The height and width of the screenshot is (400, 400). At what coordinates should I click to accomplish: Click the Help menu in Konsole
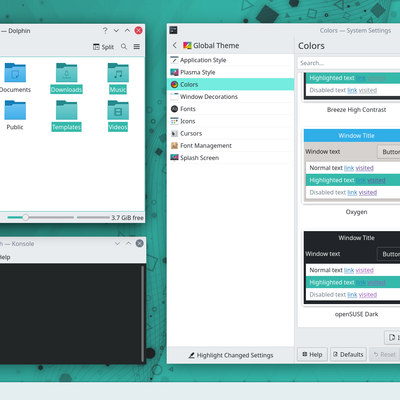[x=5, y=257]
